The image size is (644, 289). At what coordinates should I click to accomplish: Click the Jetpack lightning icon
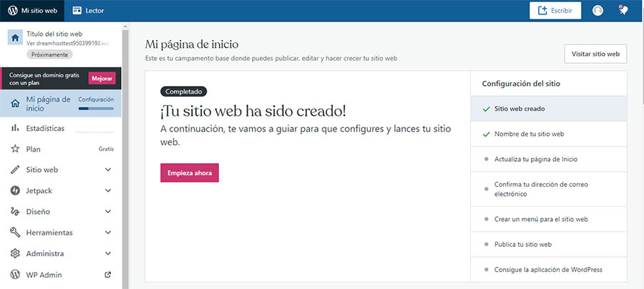pyautogui.click(x=15, y=191)
